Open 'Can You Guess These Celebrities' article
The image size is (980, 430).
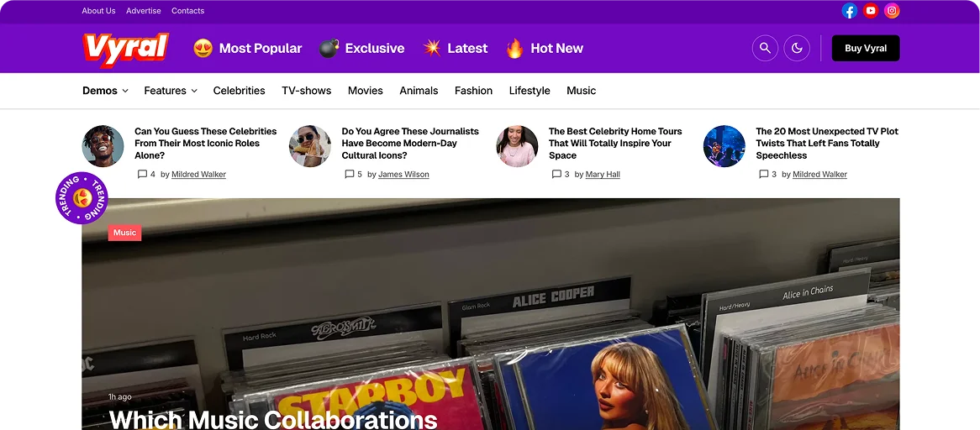[x=206, y=143]
